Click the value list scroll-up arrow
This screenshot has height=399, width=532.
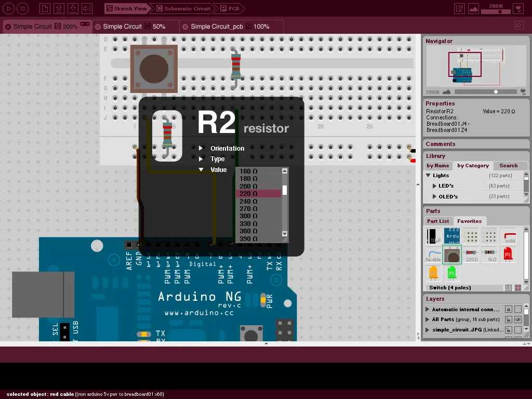[x=285, y=171]
